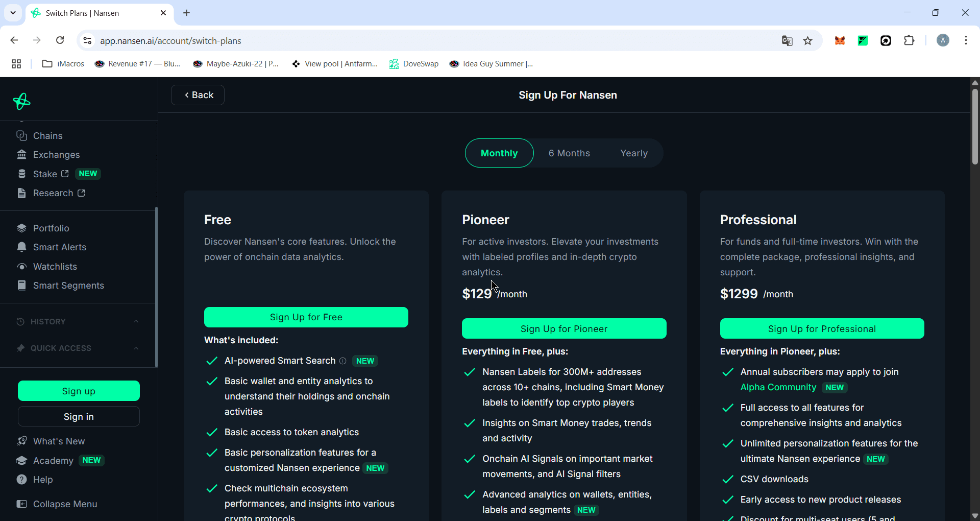
Task: Collapse the HISTORY section
Action: pyautogui.click(x=136, y=322)
